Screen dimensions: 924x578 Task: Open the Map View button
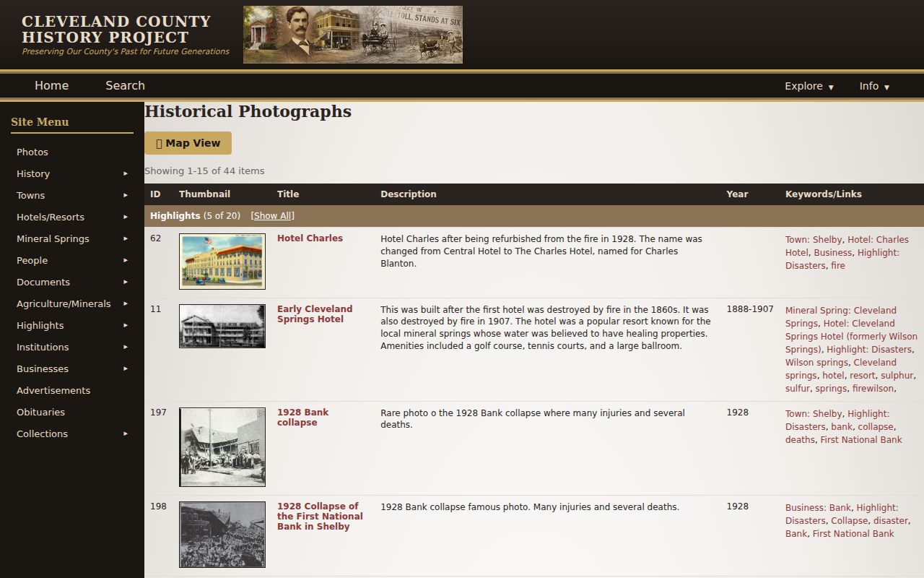pos(188,143)
